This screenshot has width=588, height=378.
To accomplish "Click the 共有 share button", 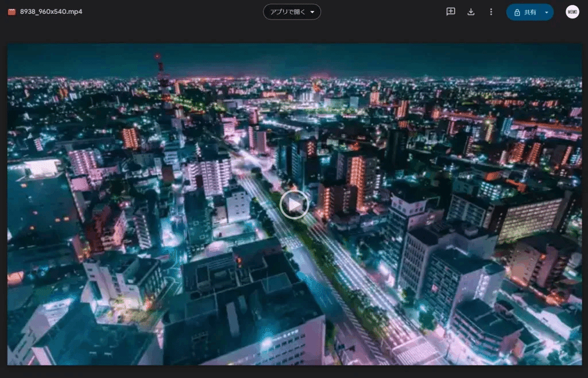I will (525, 13).
